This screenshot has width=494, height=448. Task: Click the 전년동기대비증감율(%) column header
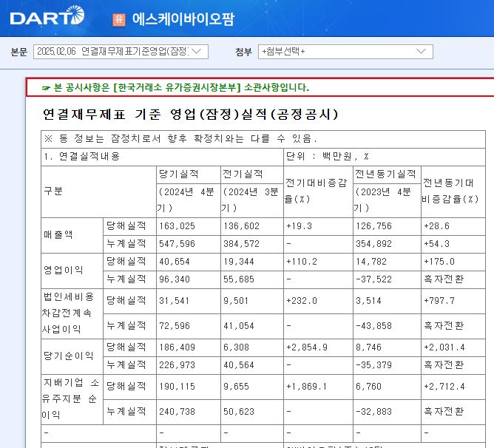(x=453, y=191)
